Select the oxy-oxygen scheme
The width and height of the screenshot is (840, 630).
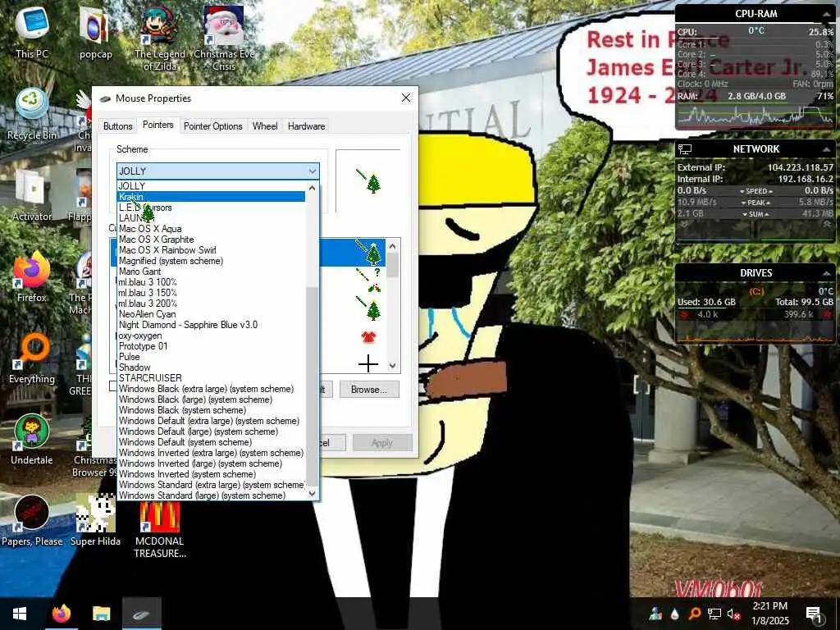pos(211,336)
